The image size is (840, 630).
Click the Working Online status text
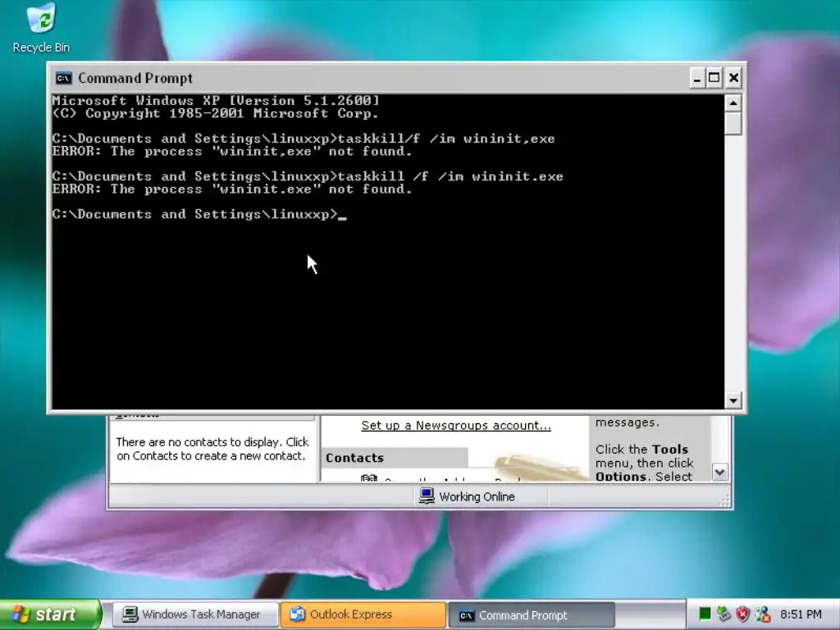coord(477,497)
